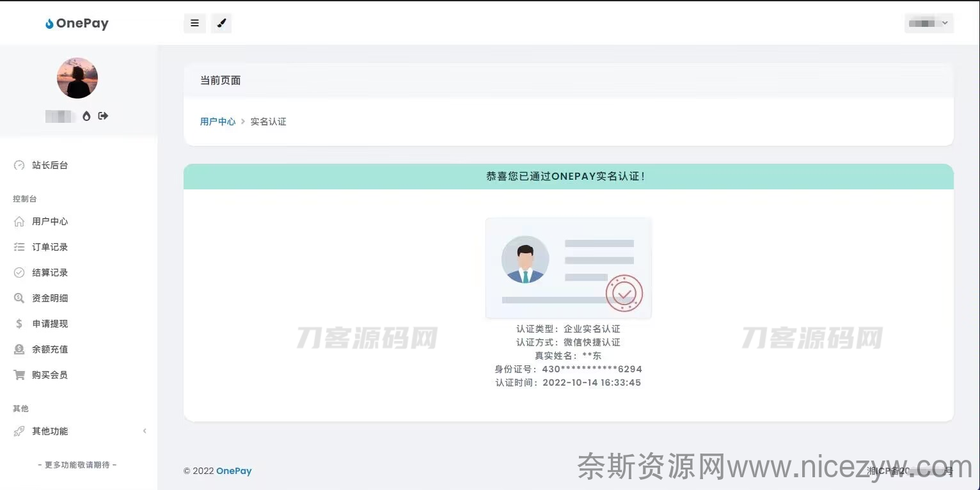Screen dimensions: 980x490
Task: Open theme brush settings button
Action: coord(221,23)
